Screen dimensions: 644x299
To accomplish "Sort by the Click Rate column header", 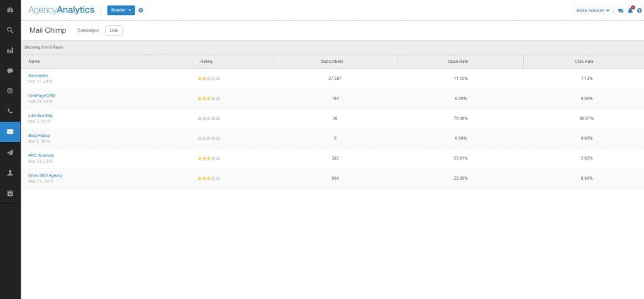I will click(584, 62).
